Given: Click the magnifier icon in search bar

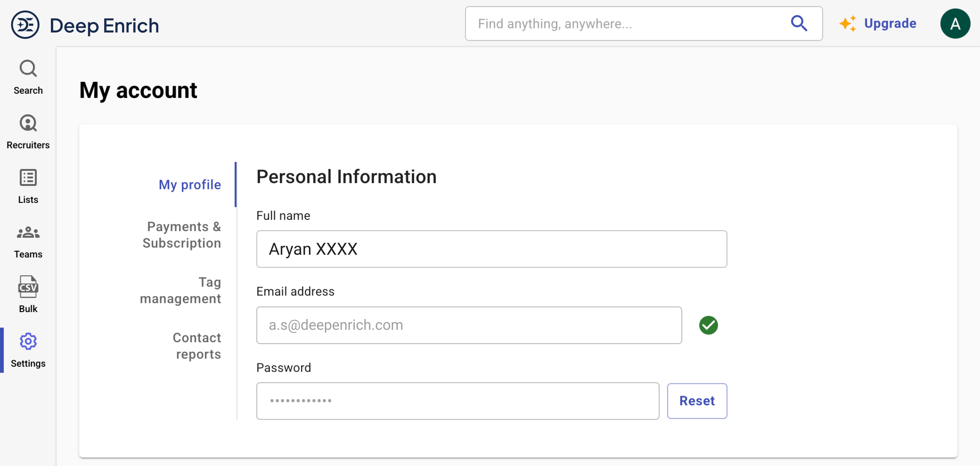Looking at the screenshot, I should 799,24.
